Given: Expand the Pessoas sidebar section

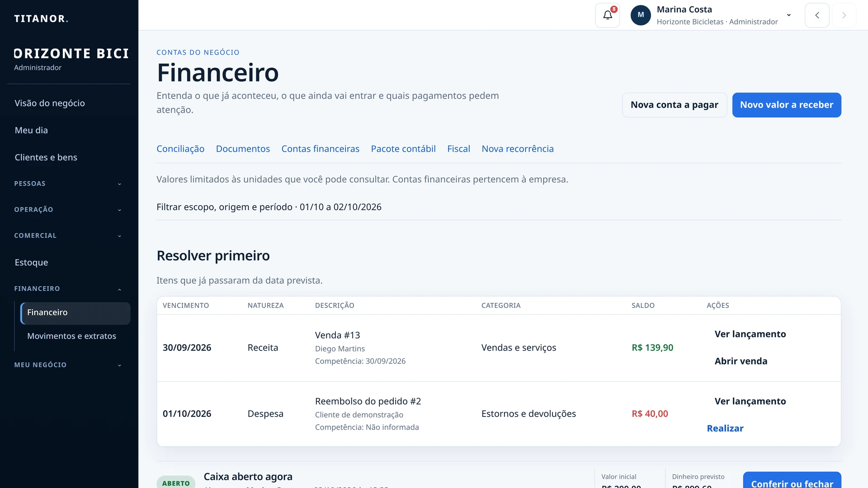Looking at the screenshot, I should point(69,183).
